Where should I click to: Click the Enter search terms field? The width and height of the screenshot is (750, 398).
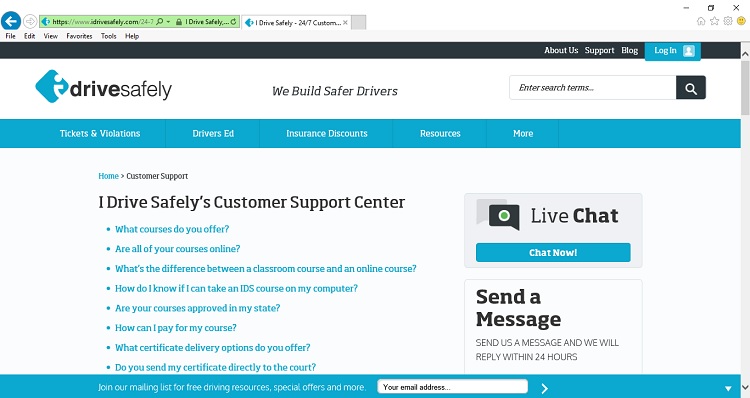coord(593,88)
